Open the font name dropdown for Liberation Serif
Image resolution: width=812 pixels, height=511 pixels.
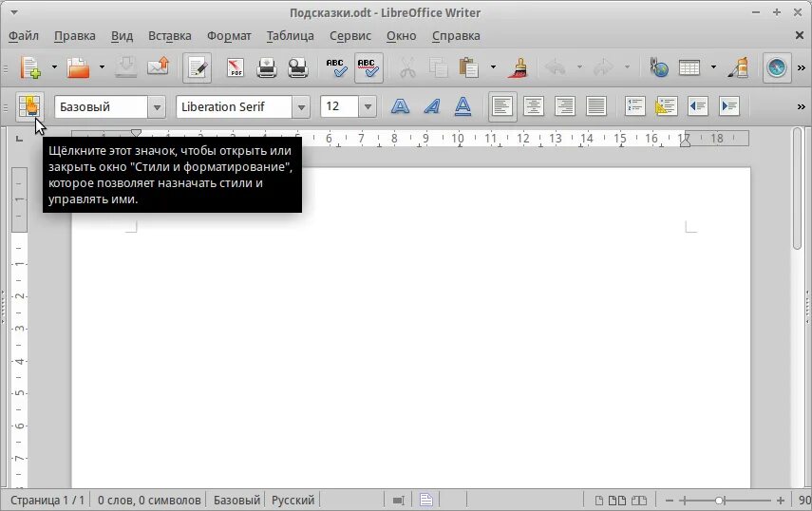pyautogui.click(x=301, y=107)
